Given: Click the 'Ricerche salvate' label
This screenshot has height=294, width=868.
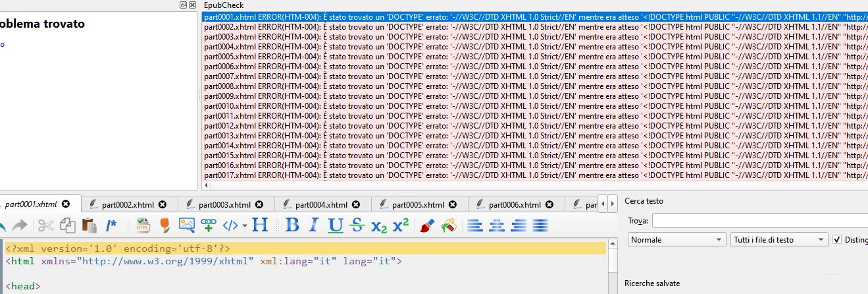Looking at the screenshot, I should click(x=652, y=283).
